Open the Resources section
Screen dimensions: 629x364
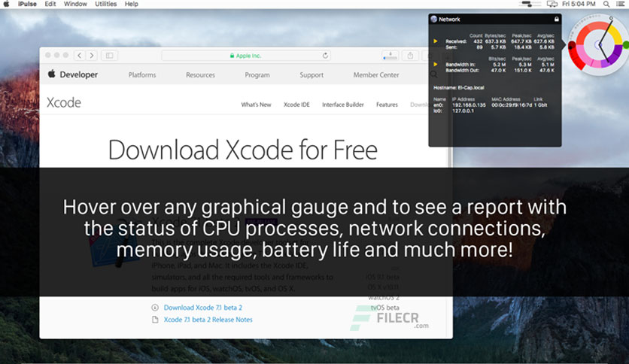click(200, 75)
